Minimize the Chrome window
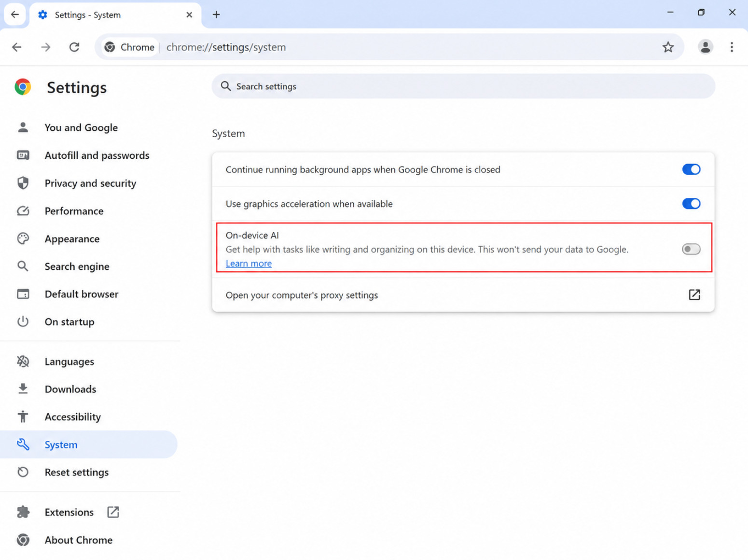 670,13
